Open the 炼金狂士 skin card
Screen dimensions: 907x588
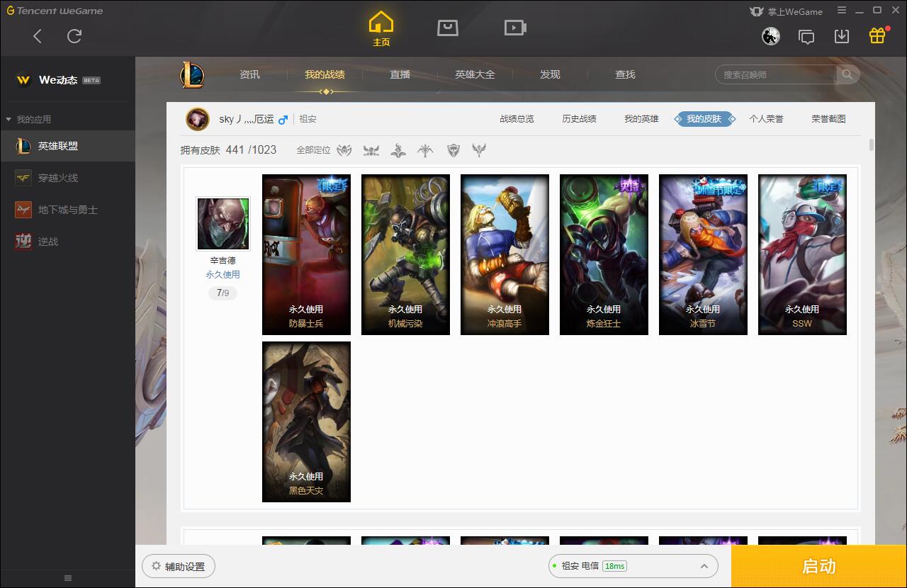coord(604,255)
